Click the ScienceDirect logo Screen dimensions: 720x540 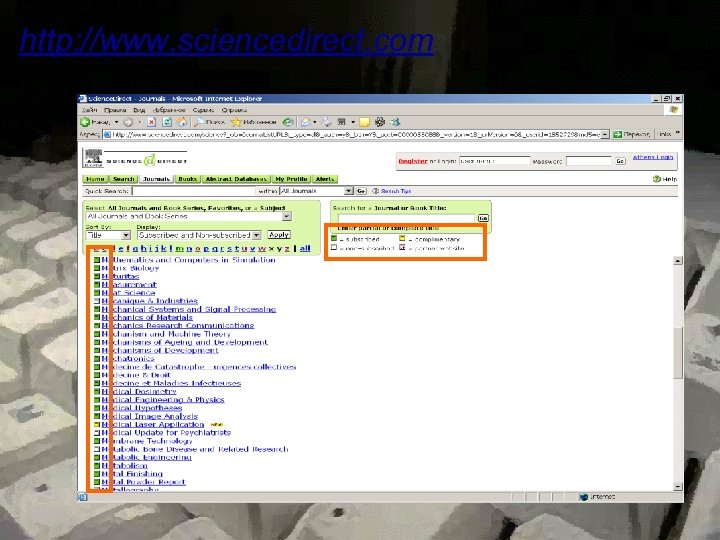(x=135, y=159)
